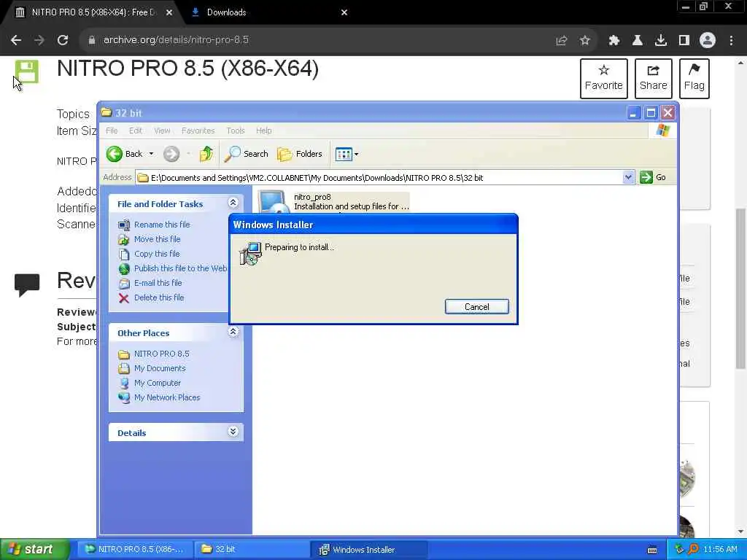Bookmark page with the star icon

(x=585, y=41)
